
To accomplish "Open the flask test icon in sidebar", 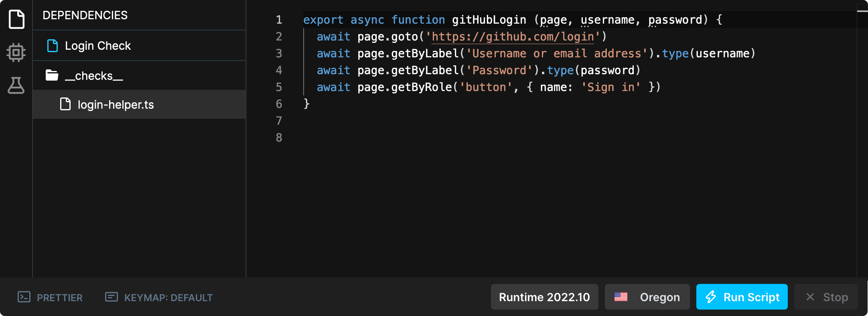I will click(x=16, y=85).
